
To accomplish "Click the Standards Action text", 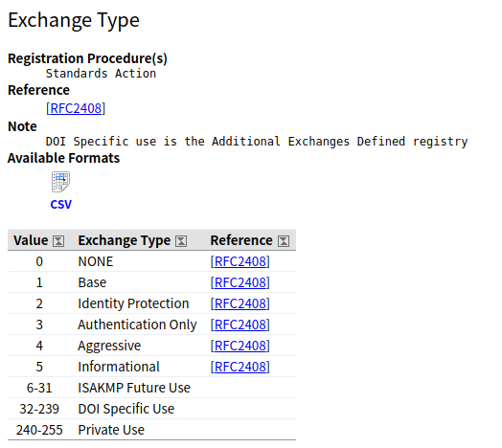I will tap(101, 74).
